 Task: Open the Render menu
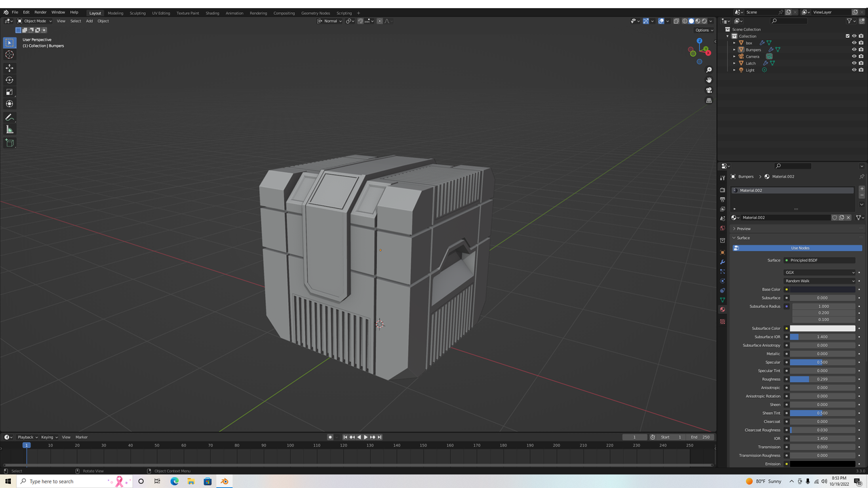coord(40,12)
